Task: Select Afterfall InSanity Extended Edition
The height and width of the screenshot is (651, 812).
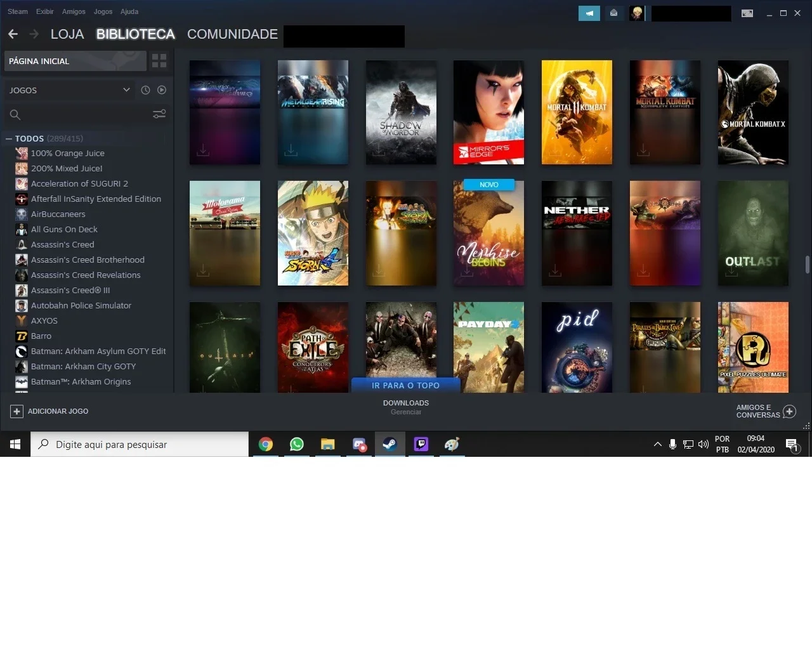Action: [x=88, y=199]
